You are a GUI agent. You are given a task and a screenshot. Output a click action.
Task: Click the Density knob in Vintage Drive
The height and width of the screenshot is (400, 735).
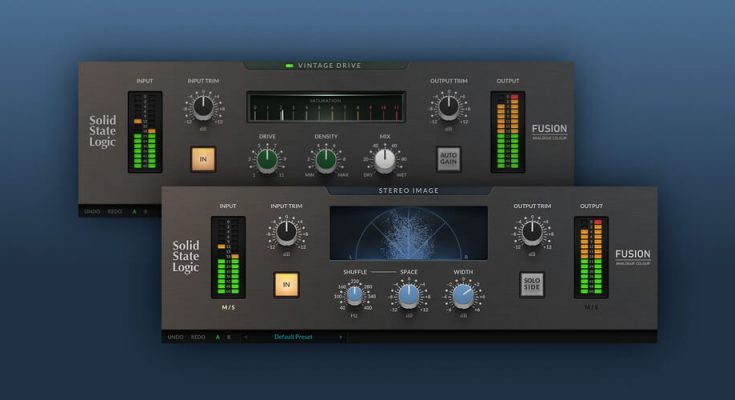[x=326, y=158]
